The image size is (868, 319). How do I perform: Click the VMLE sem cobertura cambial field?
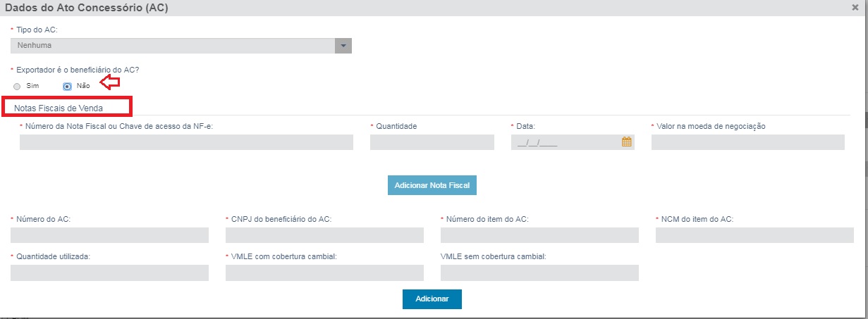point(539,273)
